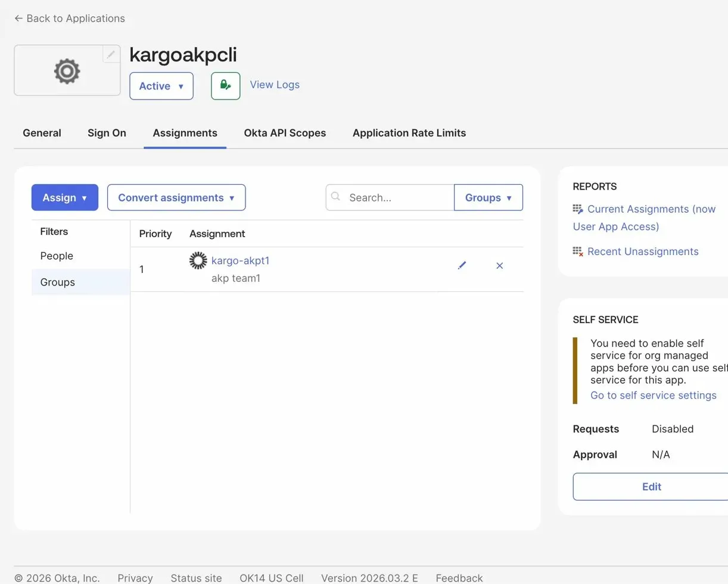Click the Current Assignments report icon
The image size is (728, 584).
[578, 209]
